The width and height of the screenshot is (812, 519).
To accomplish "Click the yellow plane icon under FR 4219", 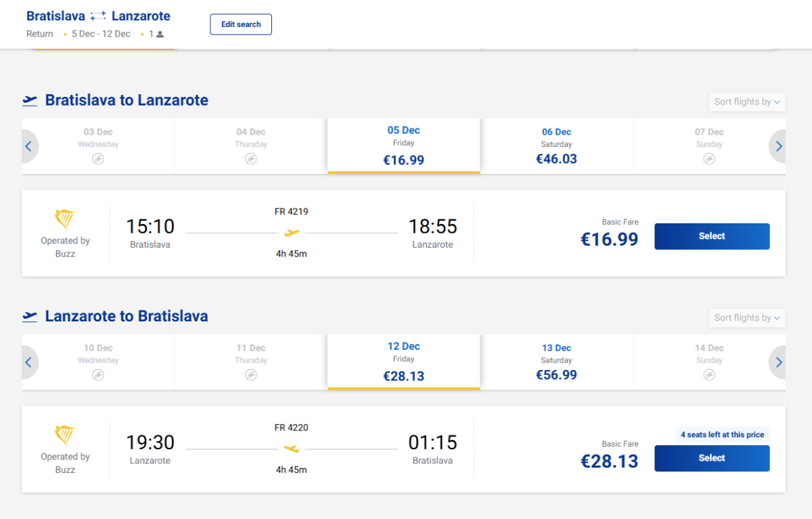I will (292, 233).
